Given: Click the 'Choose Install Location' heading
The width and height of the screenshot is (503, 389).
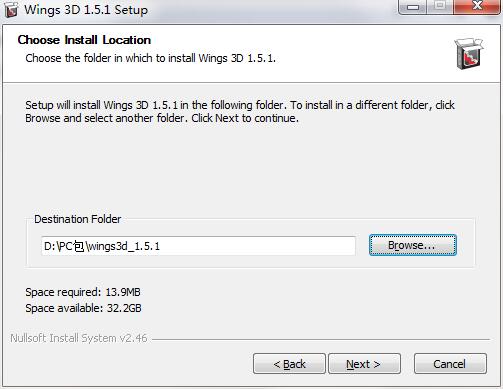Looking at the screenshot, I should (84, 40).
